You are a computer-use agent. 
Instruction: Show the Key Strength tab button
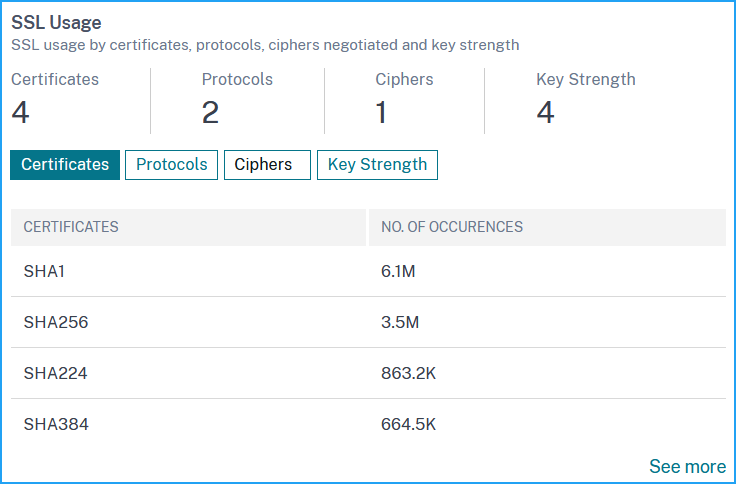377,165
